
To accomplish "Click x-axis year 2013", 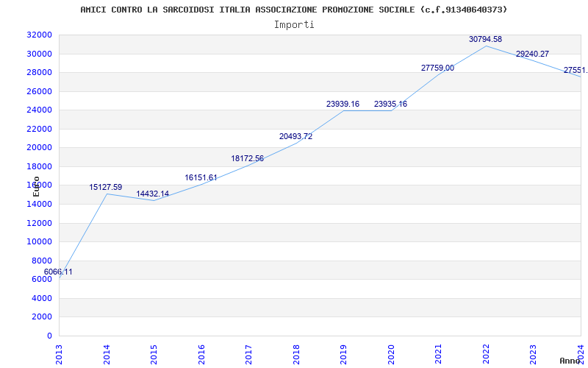I will pos(59,355).
